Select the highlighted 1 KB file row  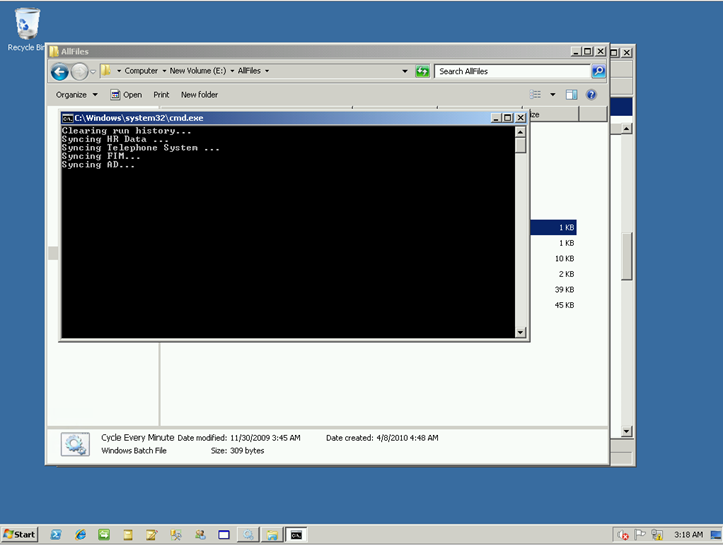553,227
